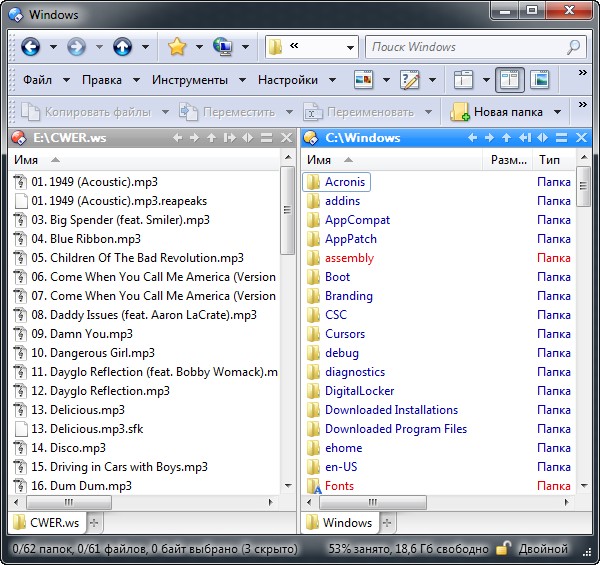Toggle the viewer pane button
The image size is (600, 565).
click(x=540, y=80)
